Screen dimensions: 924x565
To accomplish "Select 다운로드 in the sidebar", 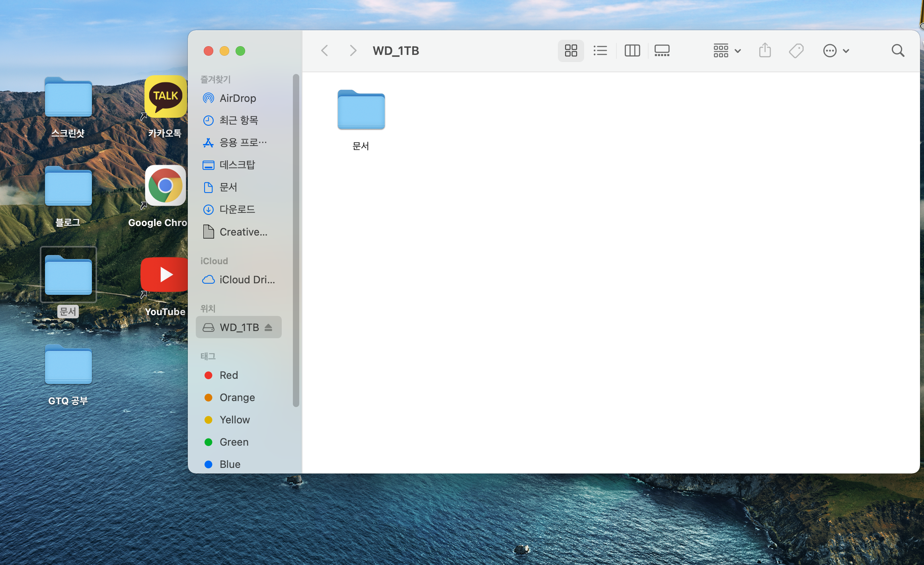I will [x=237, y=209].
